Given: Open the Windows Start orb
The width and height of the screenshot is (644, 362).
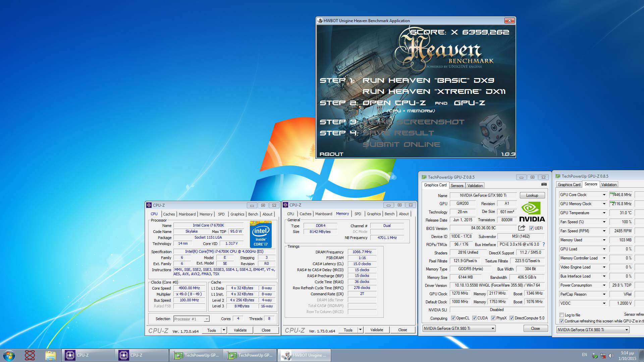Looking at the screenshot, I should point(9,355).
